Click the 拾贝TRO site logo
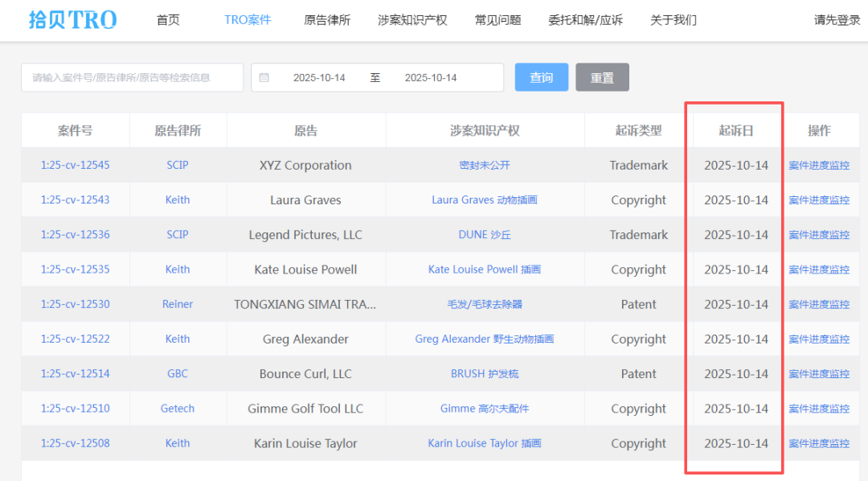 click(72, 20)
